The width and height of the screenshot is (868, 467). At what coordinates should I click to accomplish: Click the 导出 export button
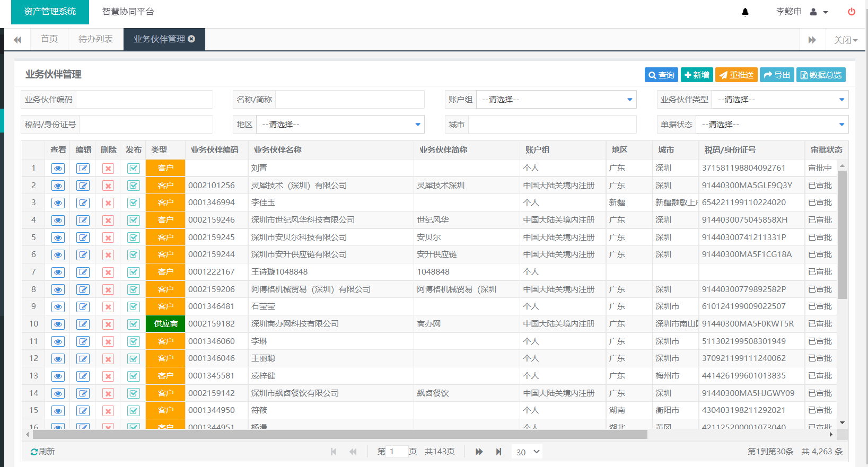point(777,75)
